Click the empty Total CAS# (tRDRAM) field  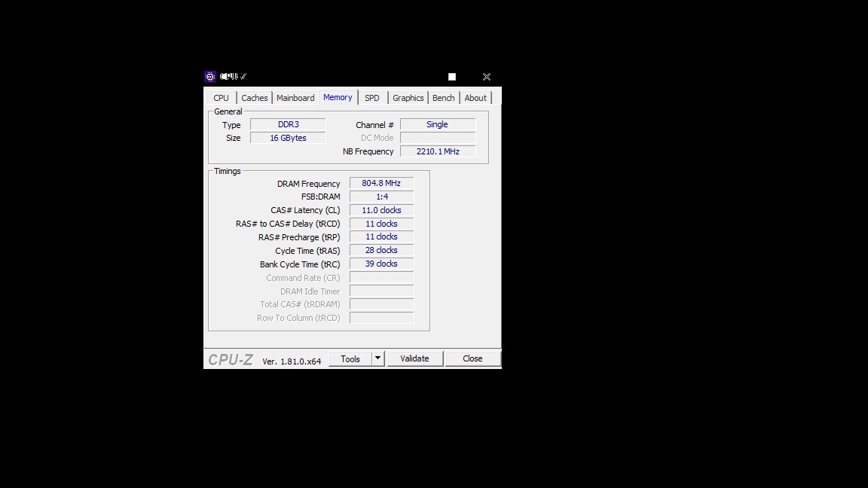coord(381,304)
